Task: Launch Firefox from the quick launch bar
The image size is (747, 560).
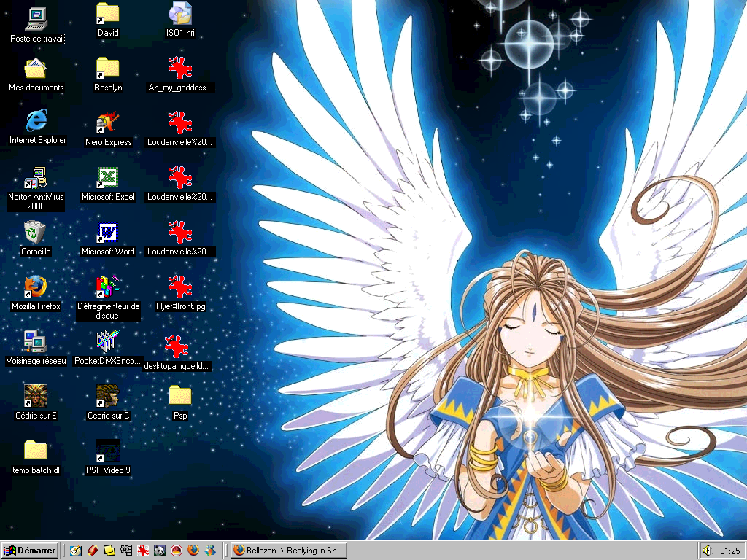Action: 193,551
